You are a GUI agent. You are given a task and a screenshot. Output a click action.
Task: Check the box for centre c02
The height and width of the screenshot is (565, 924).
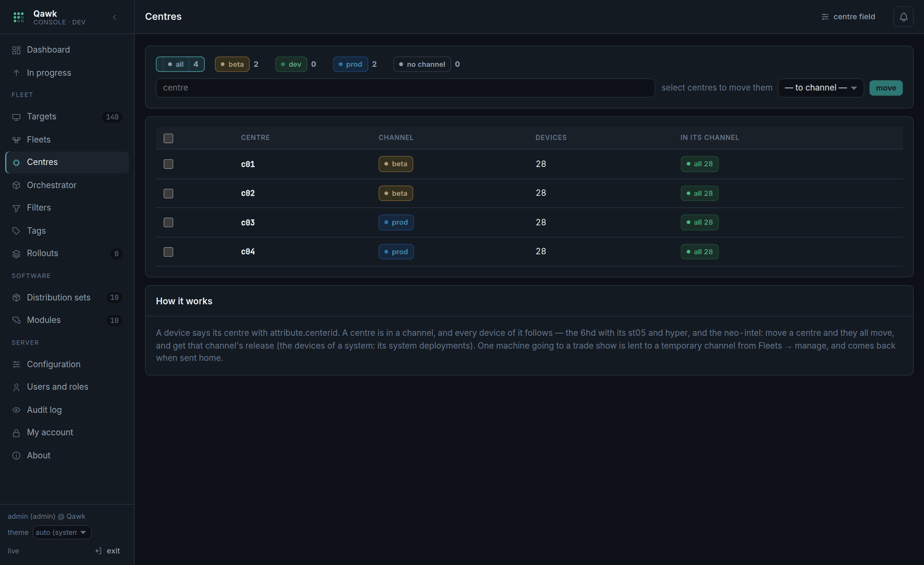pyautogui.click(x=168, y=193)
